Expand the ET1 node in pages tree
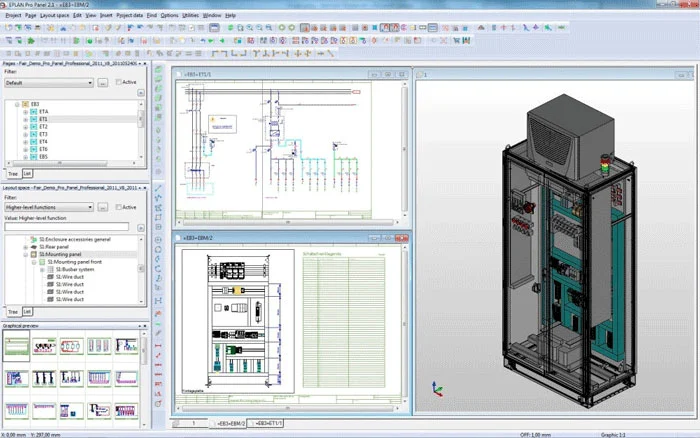Screen dimensions: 700x438 click(25, 120)
